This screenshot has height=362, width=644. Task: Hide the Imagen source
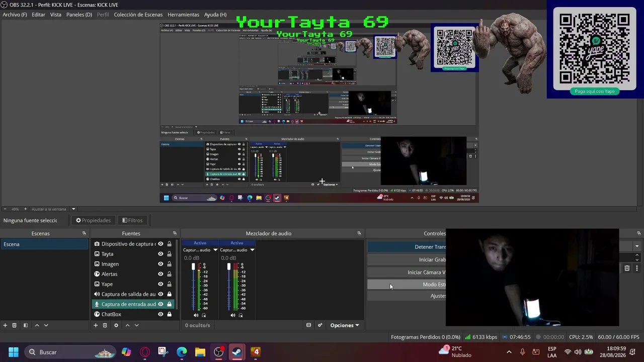pos(160,264)
